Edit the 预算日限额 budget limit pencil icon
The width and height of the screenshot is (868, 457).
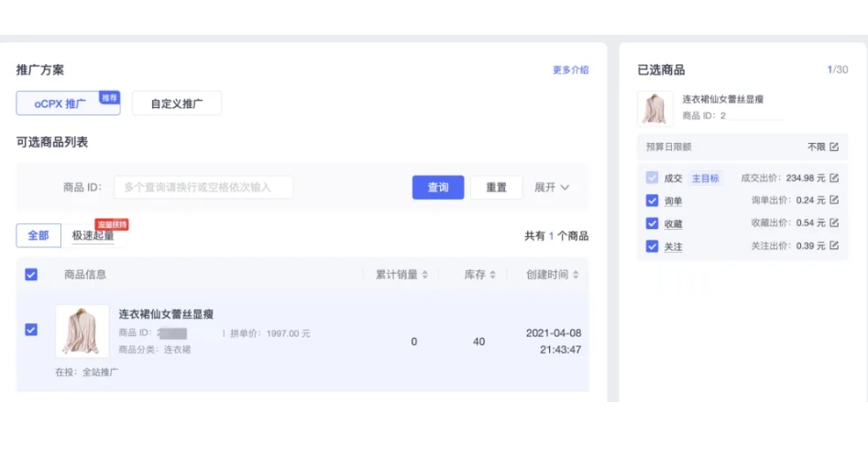click(834, 147)
